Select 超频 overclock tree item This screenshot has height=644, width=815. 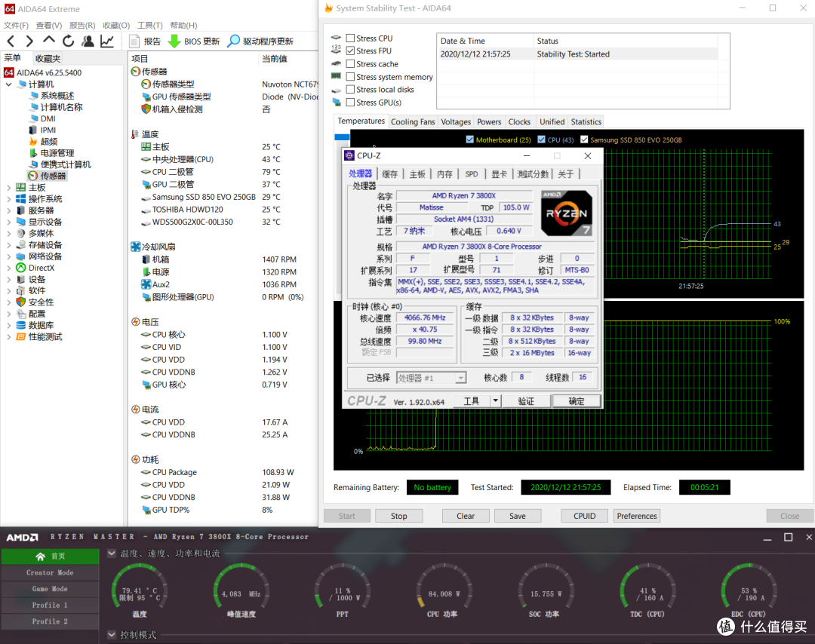pyautogui.click(x=49, y=141)
